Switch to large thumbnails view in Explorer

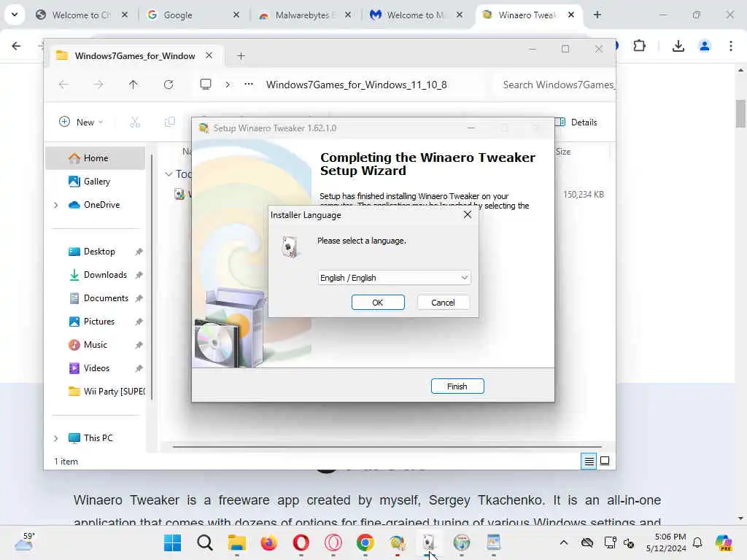pyautogui.click(x=605, y=461)
